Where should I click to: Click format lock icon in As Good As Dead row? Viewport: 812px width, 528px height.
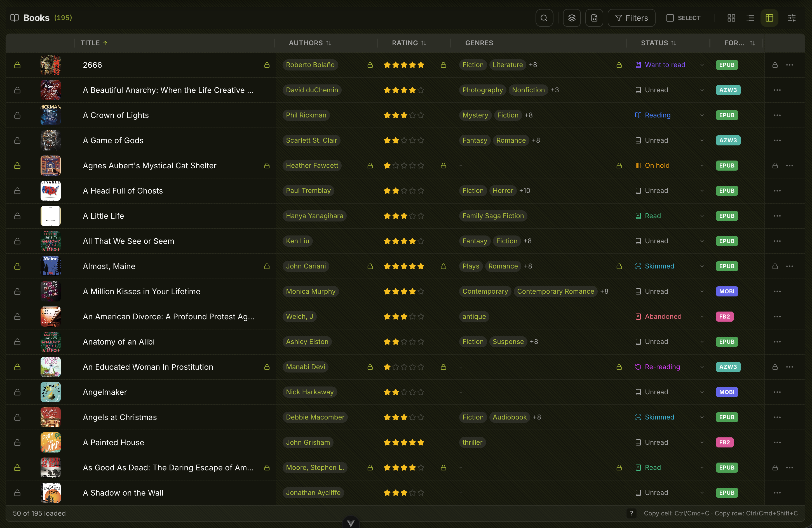pos(775,468)
